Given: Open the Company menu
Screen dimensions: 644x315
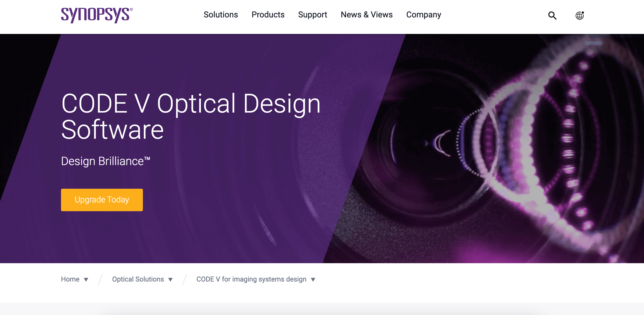Looking at the screenshot, I should [424, 15].
